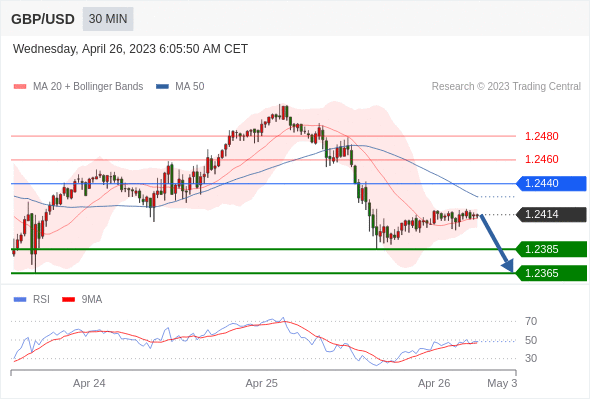Click the blue MA 50 legend swatch
Image resolution: width=590 pixels, height=400 pixels.
pyautogui.click(x=162, y=87)
